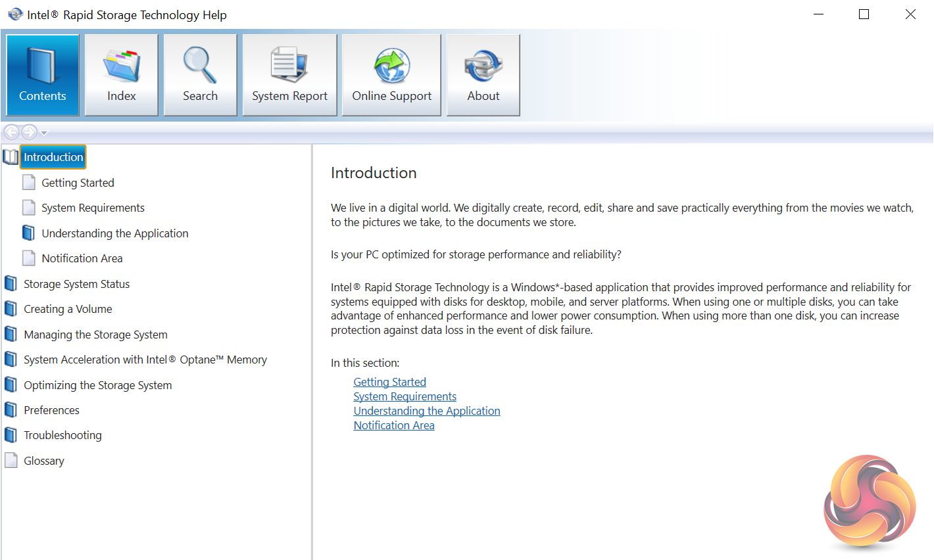Viewport: 934px width, 560px height.
Task: Expand the Storage System Status book icon
Action: point(11,283)
